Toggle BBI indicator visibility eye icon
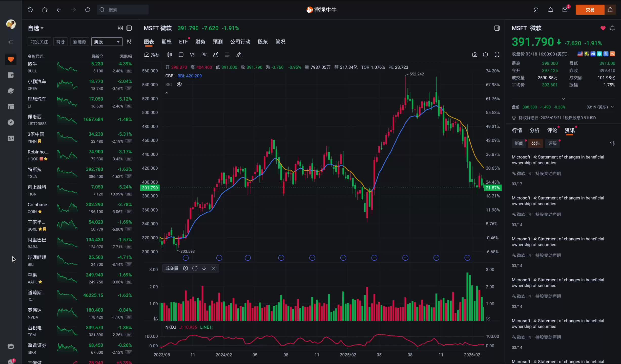This screenshot has height=364, width=621. click(x=179, y=84)
